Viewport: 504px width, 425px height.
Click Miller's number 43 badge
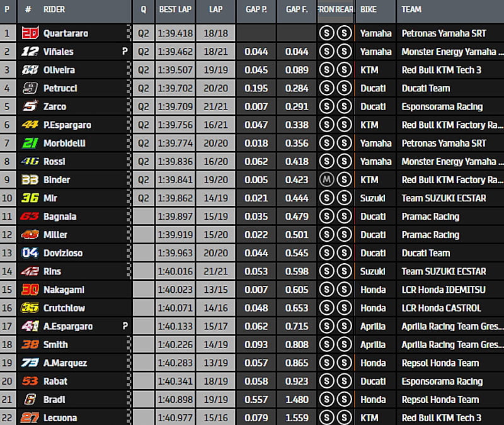click(x=30, y=234)
